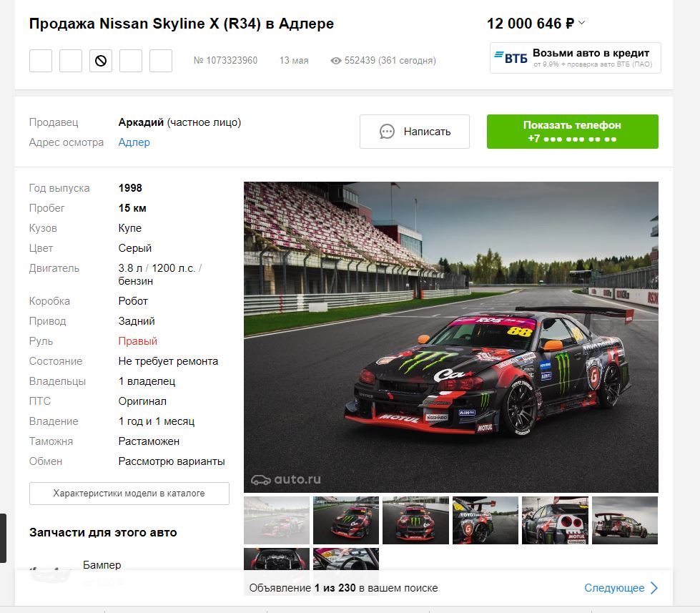The image size is (700, 613).
Task: Click the Продавец label
Action: (x=54, y=122)
